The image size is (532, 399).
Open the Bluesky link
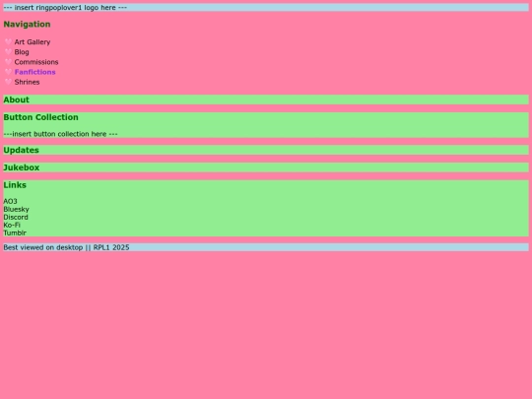(x=17, y=209)
